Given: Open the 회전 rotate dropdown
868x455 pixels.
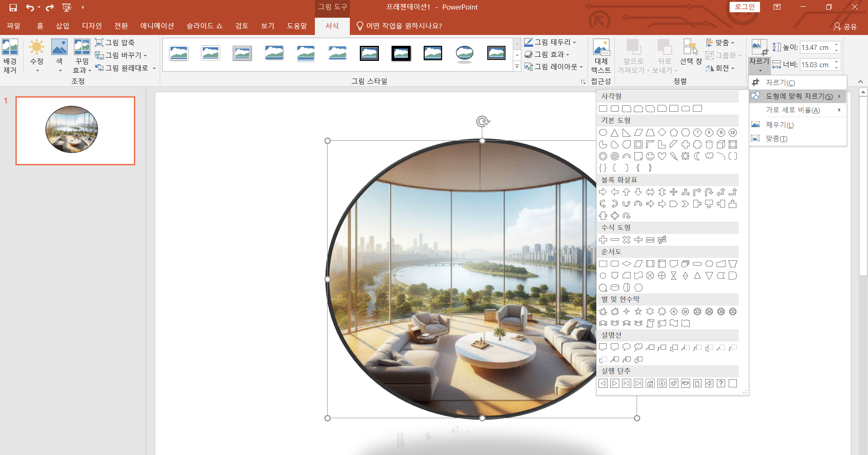Looking at the screenshot, I should click(x=721, y=68).
